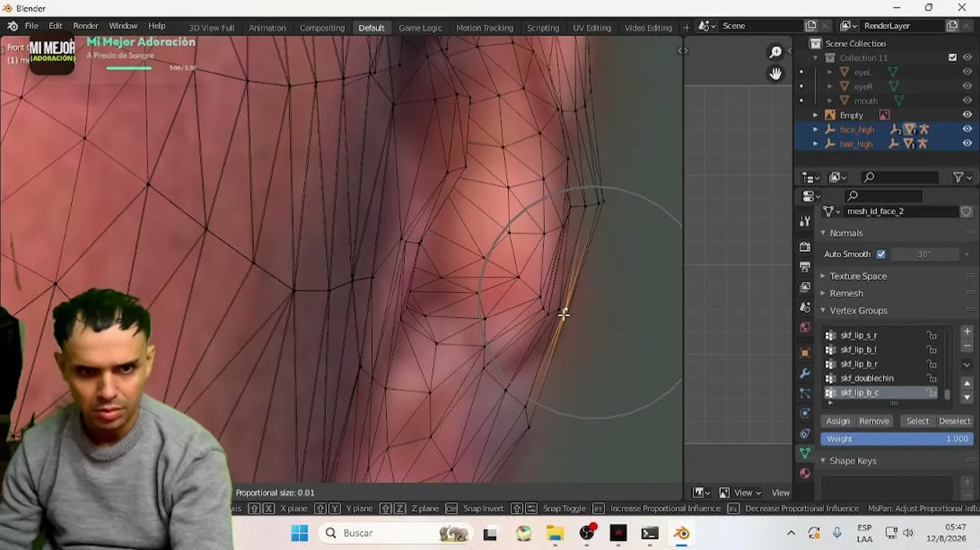980x550 pixels.
Task: Hide mouth object in viewport
Action: (x=967, y=101)
